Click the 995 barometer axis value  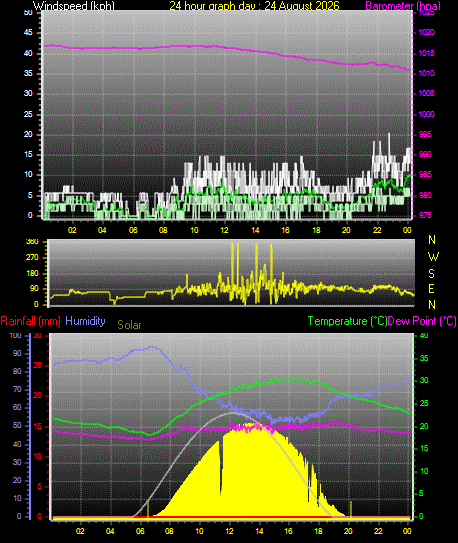point(425,134)
